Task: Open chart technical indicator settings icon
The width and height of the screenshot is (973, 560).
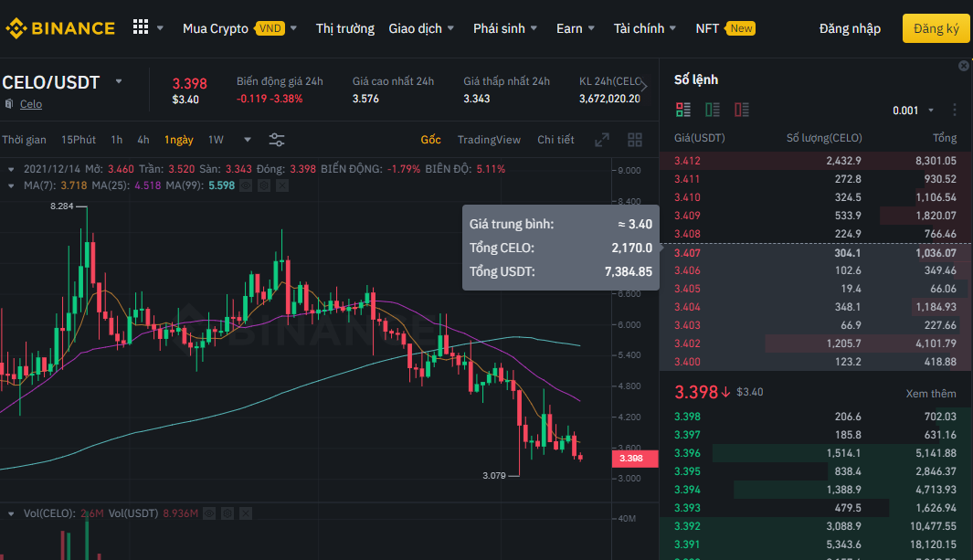Action: coord(277,140)
